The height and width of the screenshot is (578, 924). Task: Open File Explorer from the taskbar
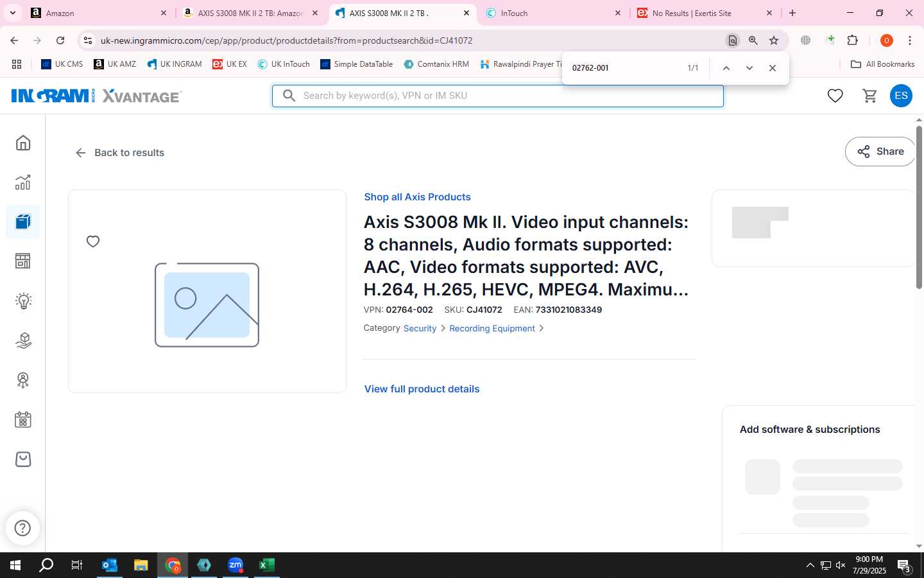pos(141,565)
